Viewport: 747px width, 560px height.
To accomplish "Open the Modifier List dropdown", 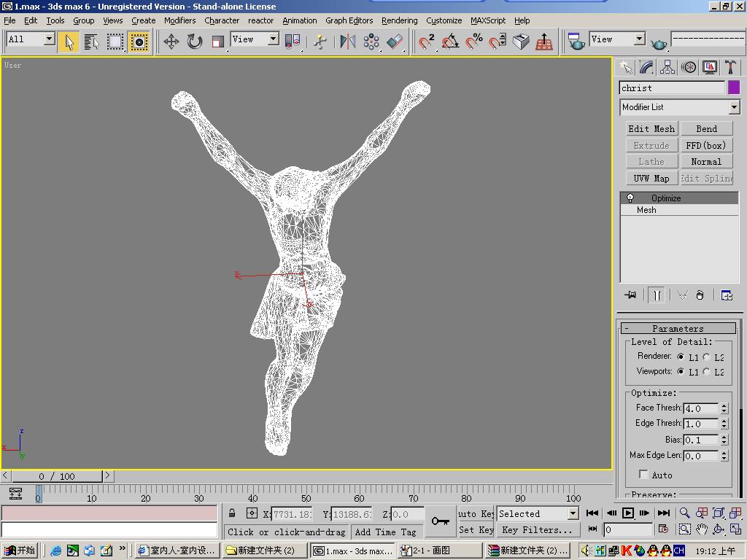I will tap(734, 107).
